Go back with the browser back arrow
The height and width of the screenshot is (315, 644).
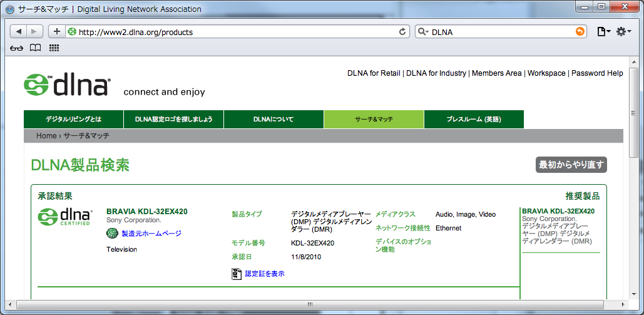pyautogui.click(x=19, y=32)
